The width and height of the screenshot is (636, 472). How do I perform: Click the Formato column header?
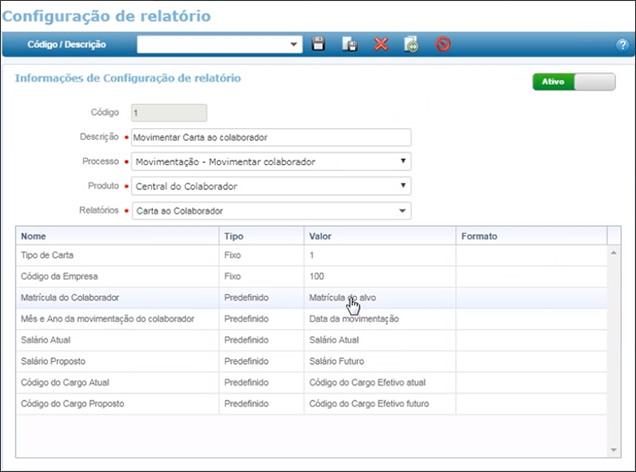(530, 236)
